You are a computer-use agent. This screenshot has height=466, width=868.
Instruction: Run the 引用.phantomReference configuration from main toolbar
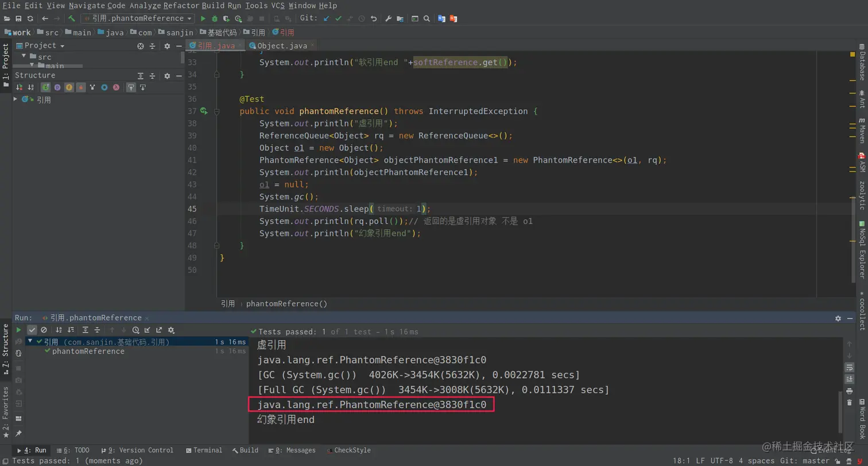click(203, 19)
